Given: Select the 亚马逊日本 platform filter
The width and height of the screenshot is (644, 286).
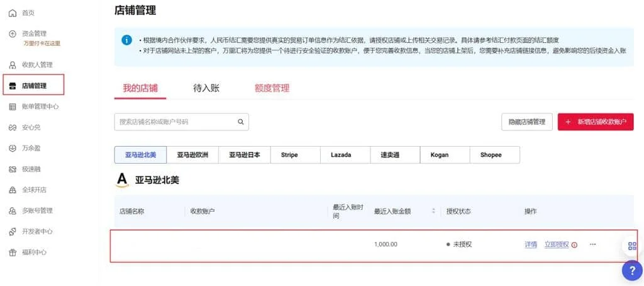Looking at the screenshot, I should coord(245,155).
